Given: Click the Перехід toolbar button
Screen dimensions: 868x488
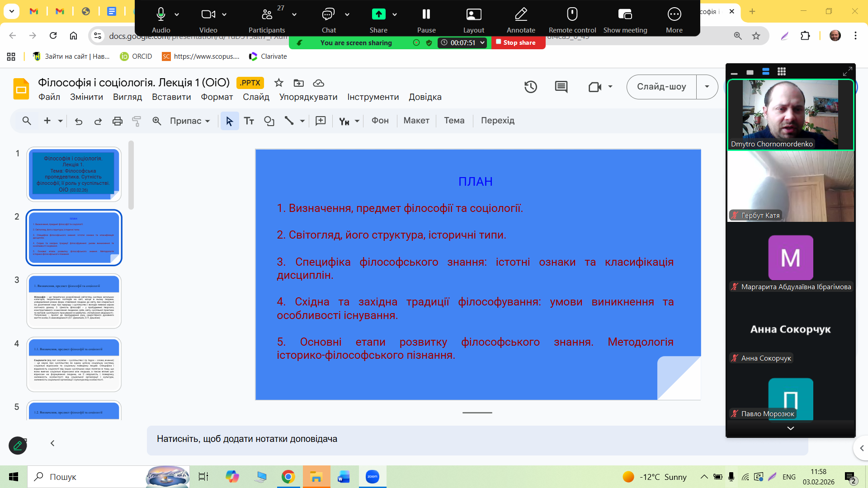Looking at the screenshot, I should click(497, 121).
